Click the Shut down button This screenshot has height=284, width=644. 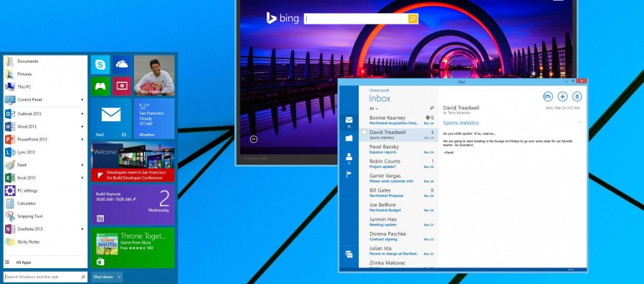click(103, 277)
